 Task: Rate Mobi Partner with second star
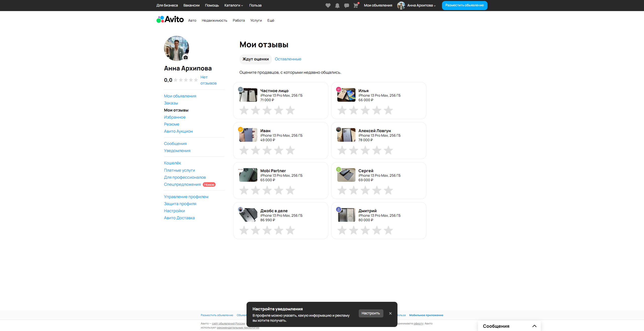tap(255, 190)
